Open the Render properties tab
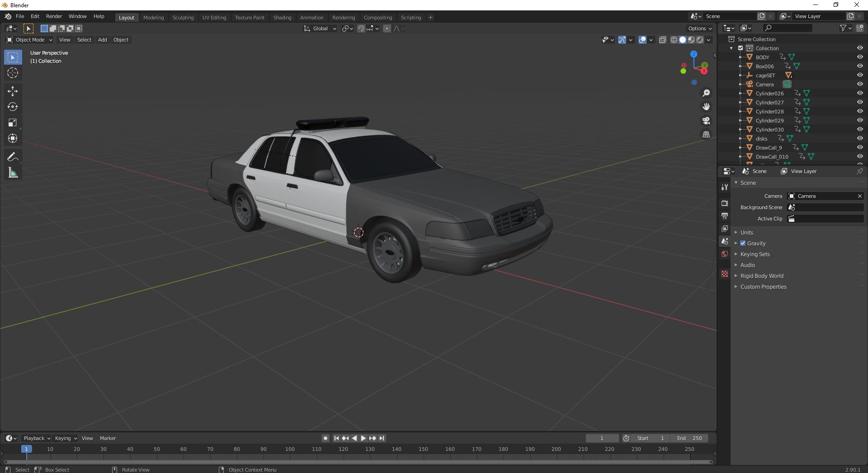 click(x=725, y=203)
